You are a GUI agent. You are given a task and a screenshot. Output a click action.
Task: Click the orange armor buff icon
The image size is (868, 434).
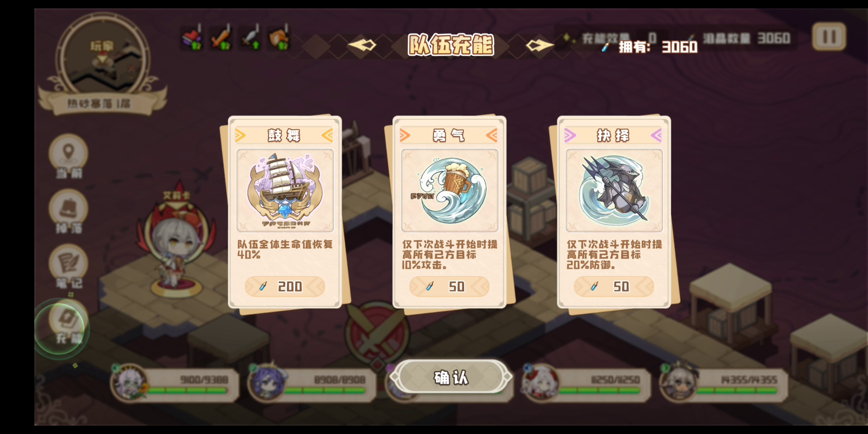(279, 38)
